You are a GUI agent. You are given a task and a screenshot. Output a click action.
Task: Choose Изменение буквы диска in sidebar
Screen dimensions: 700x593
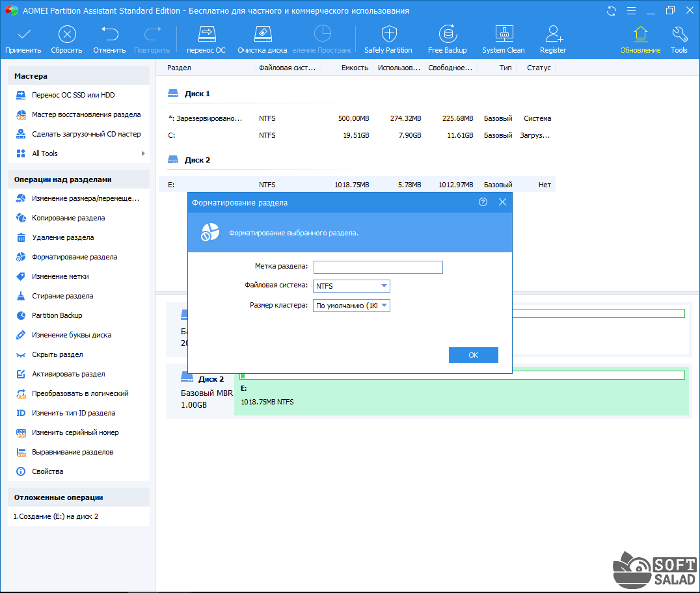click(72, 335)
